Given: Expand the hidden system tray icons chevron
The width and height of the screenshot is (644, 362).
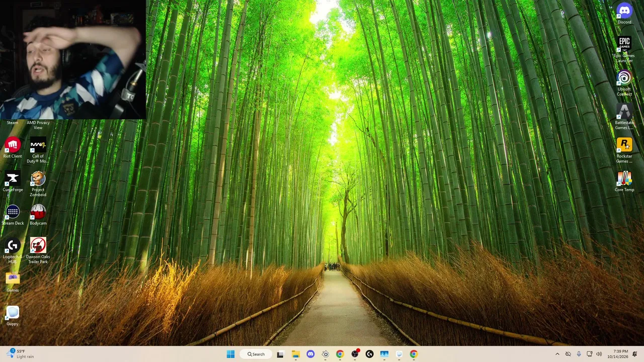Looking at the screenshot, I should [x=557, y=354].
